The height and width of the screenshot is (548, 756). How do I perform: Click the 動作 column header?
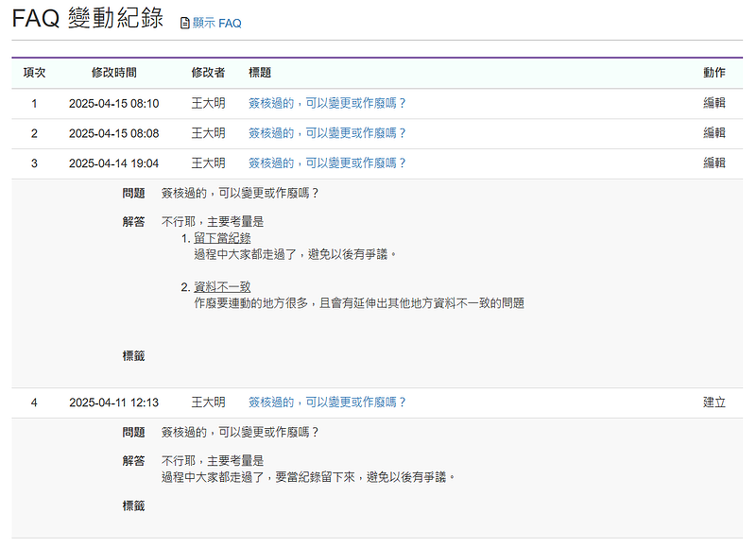[714, 73]
